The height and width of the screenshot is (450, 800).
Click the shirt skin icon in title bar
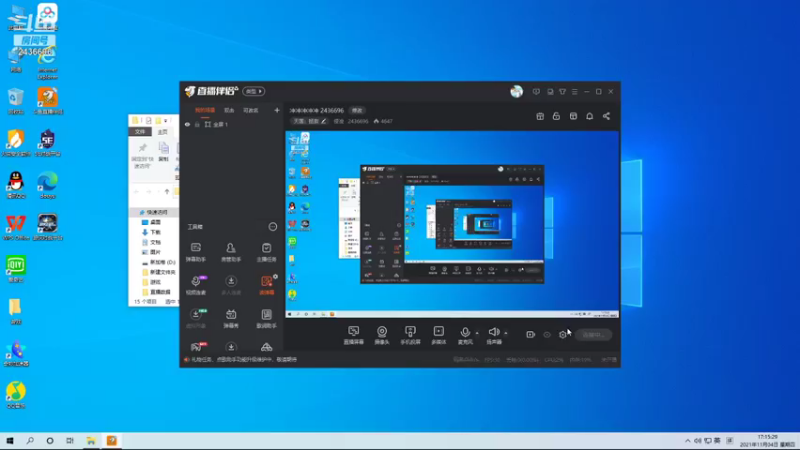point(562,92)
